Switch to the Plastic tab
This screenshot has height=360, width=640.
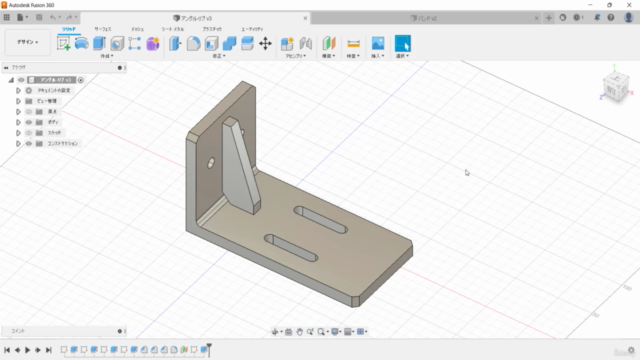pos(212,29)
